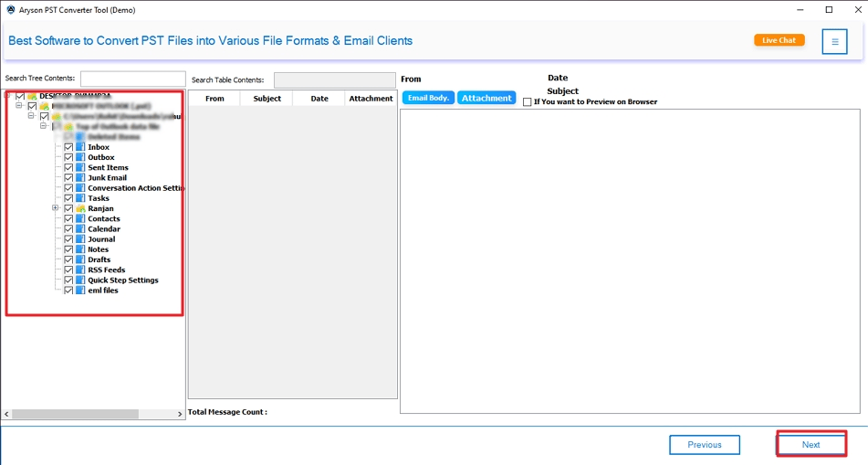
Task: Uncheck the Inbox checkbox
Action: click(68, 147)
